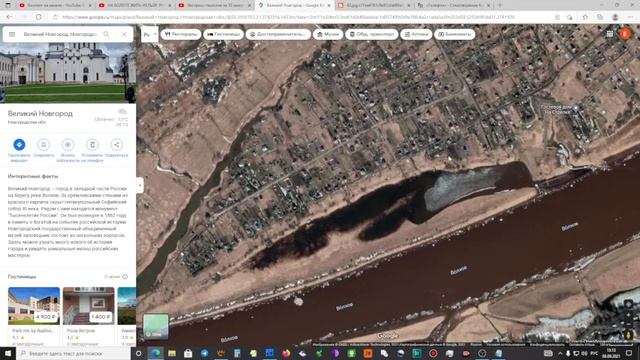Open the red record app on taskbar
The width and height of the screenshot is (640, 360).
(433, 353)
